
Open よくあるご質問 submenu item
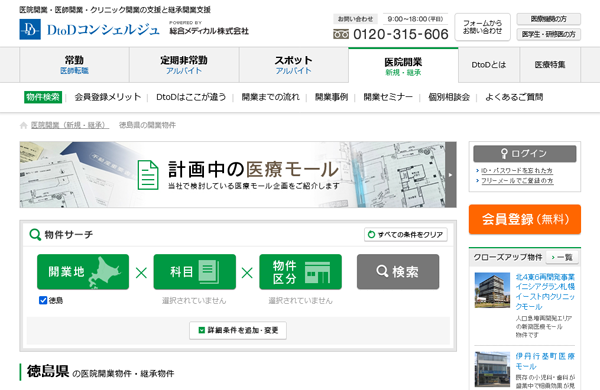(514, 97)
